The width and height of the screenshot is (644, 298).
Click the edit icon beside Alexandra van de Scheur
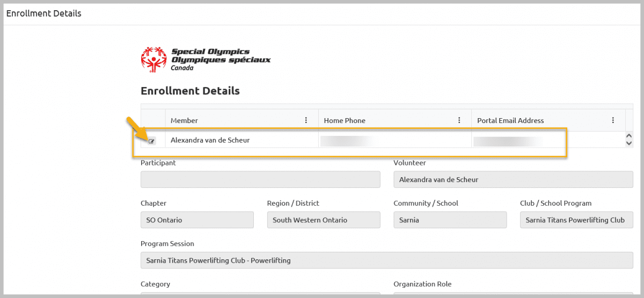pyautogui.click(x=151, y=141)
